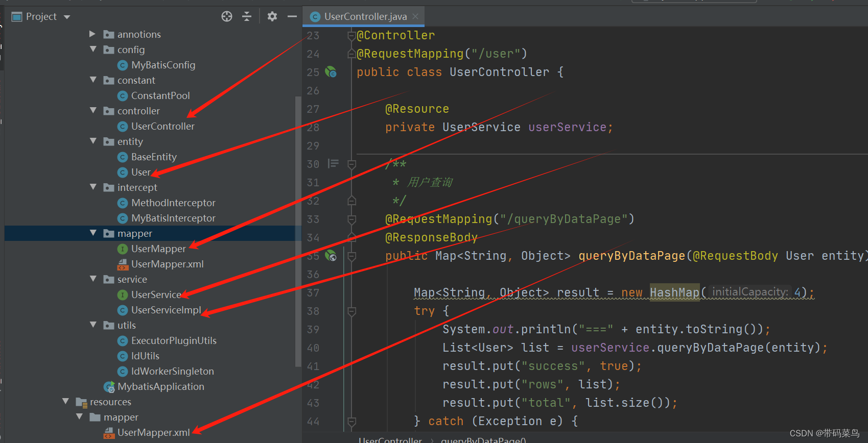Click the UserController breadcrumb

pos(390,439)
